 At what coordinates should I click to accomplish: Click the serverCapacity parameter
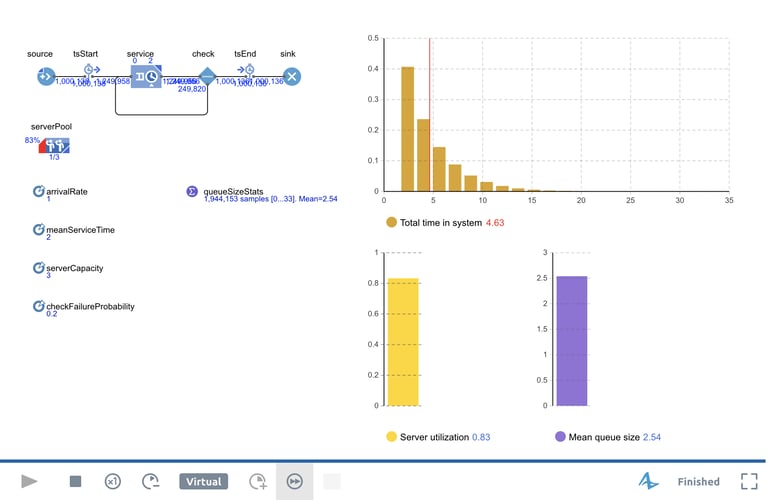39,268
